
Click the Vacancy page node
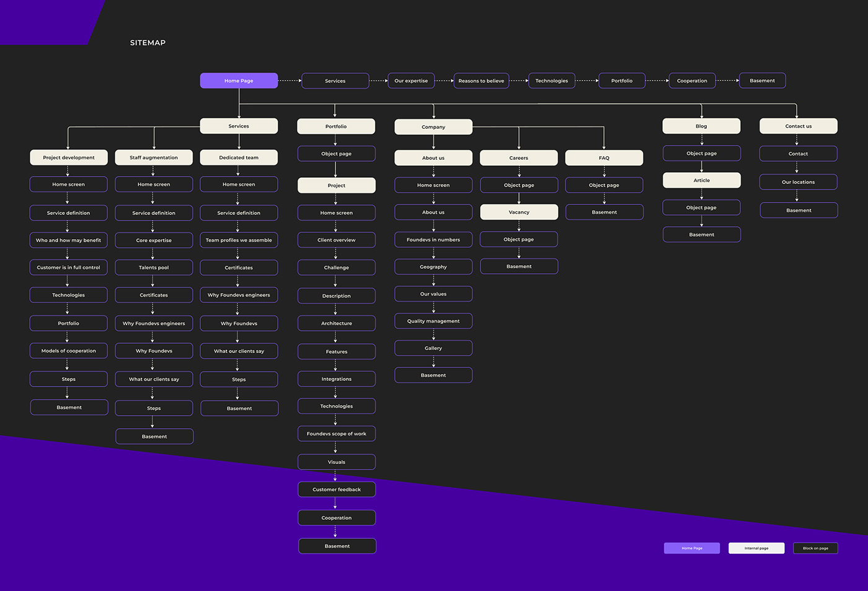coord(519,212)
